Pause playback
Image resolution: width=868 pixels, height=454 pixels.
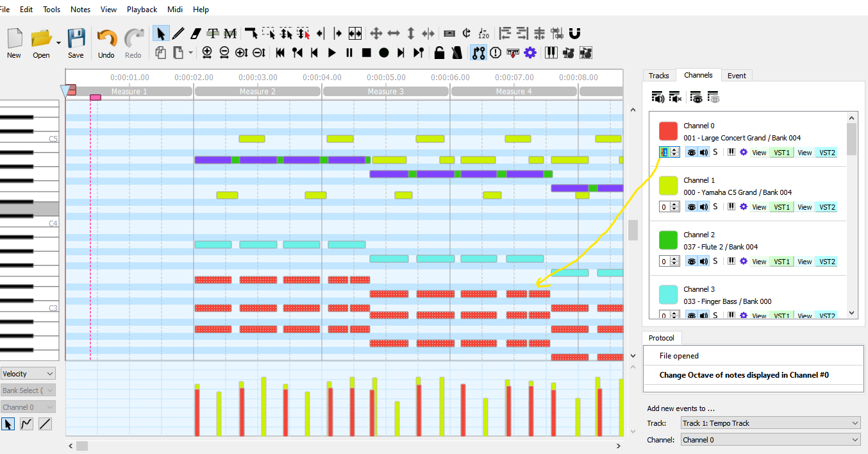coord(349,53)
